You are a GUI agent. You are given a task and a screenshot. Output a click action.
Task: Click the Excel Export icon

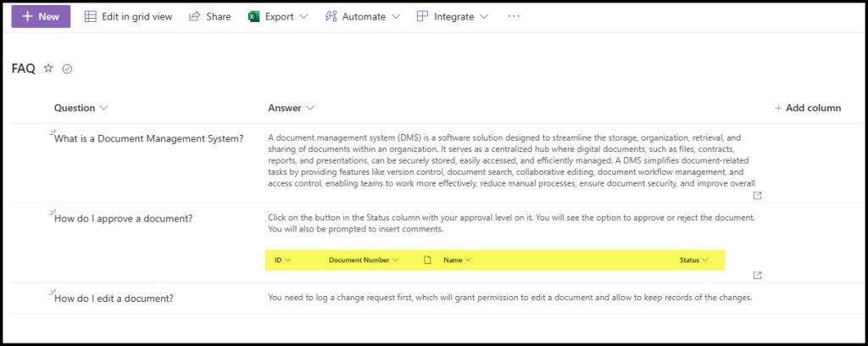(x=253, y=16)
